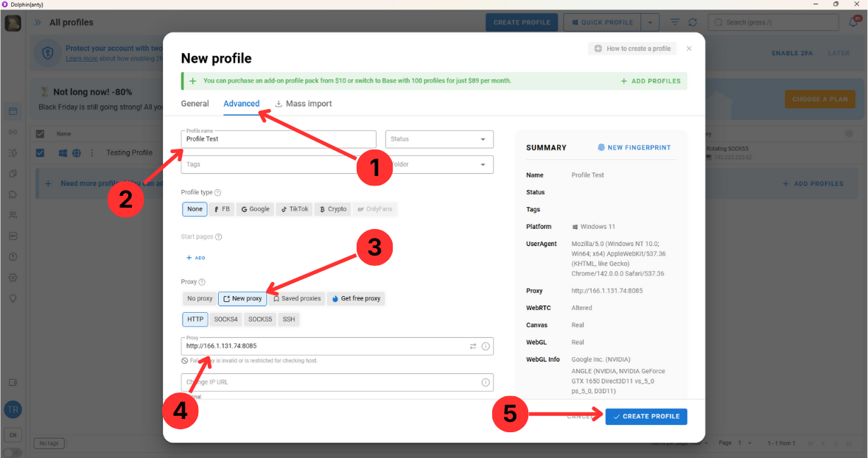
Task: Click the swap arrows icon in Proxy field
Action: click(x=473, y=346)
